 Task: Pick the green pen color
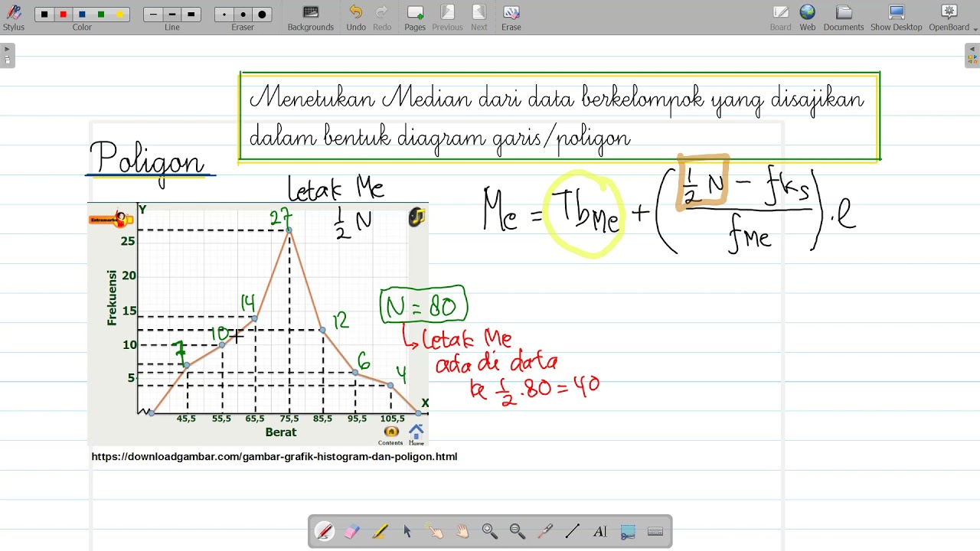[x=101, y=15]
